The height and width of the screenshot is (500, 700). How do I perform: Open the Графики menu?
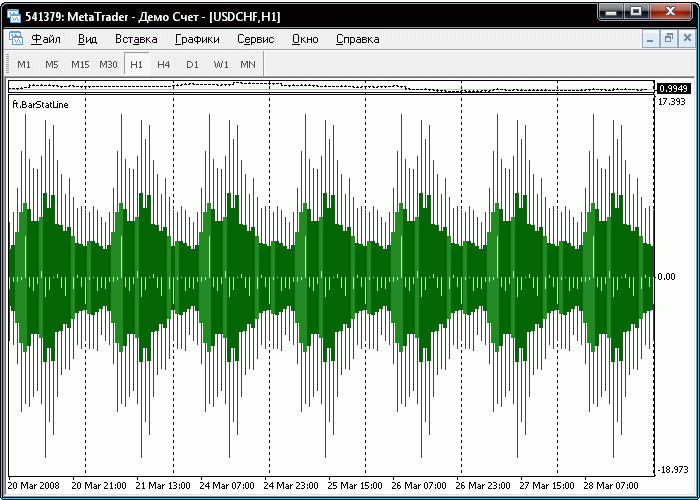point(197,39)
